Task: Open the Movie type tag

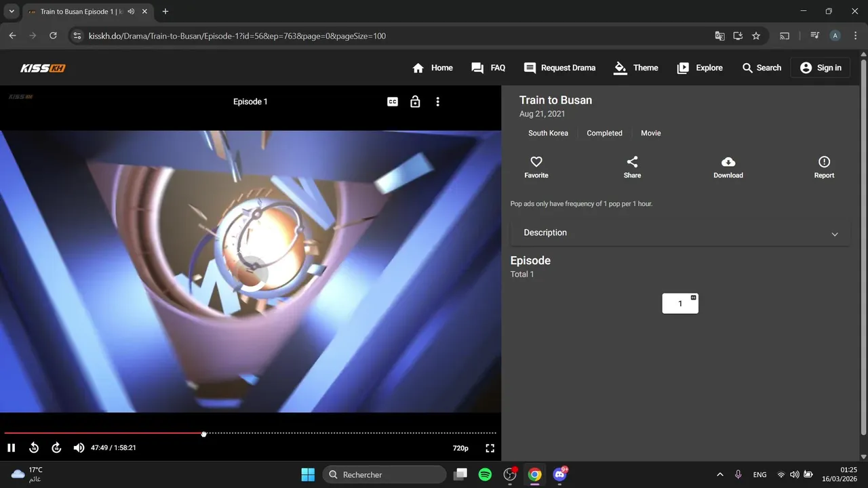Action: [651, 133]
